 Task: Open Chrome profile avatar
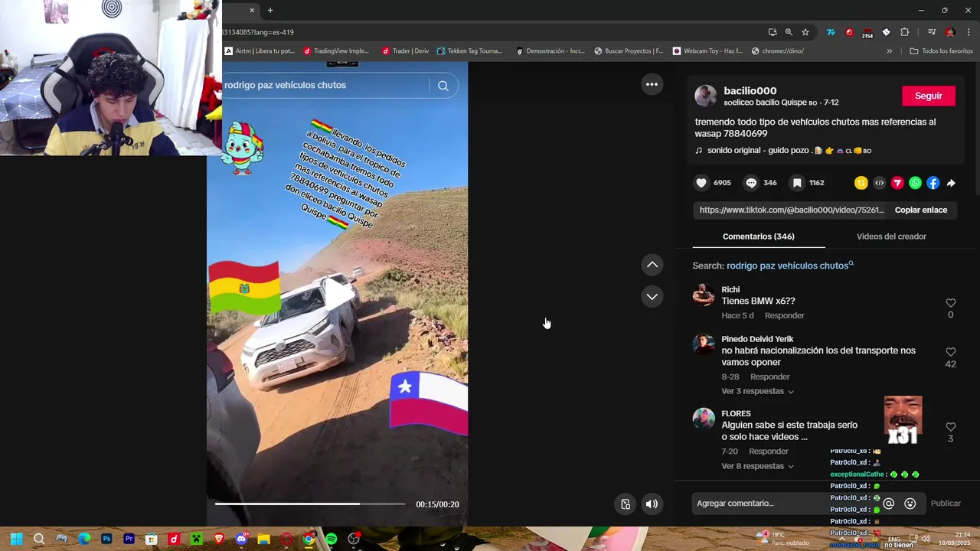[950, 32]
